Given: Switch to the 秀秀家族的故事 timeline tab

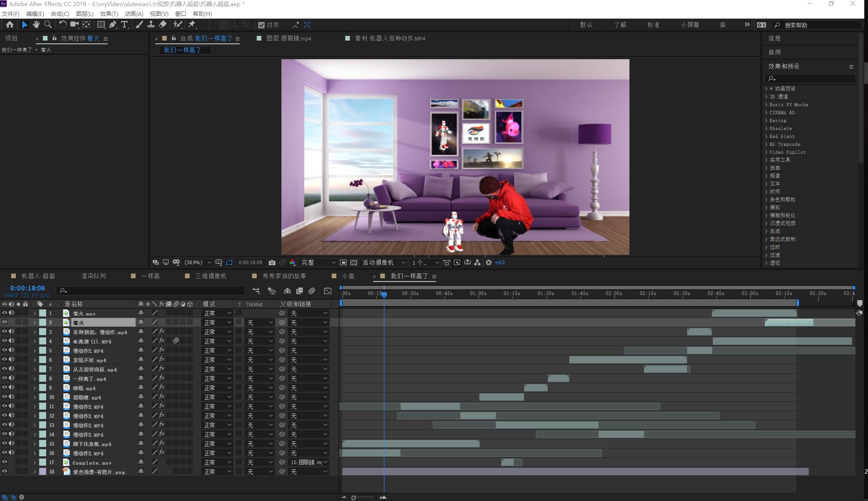Looking at the screenshot, I should tap(284, 276).
